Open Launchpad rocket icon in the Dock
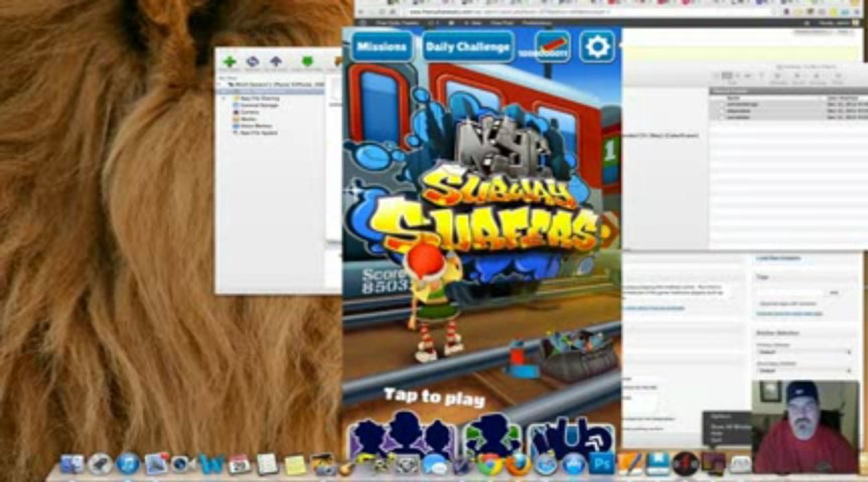 pyautogui.click(x=100, y=463)
